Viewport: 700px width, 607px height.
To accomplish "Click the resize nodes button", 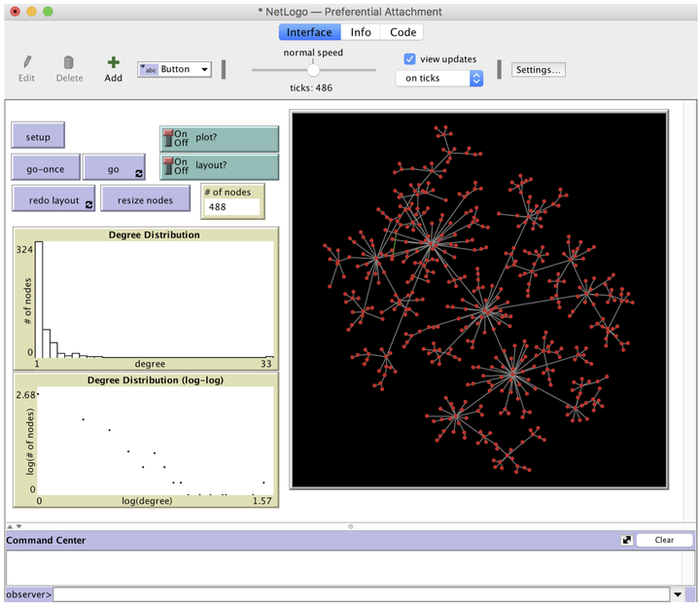I will [x=145, y=198].
